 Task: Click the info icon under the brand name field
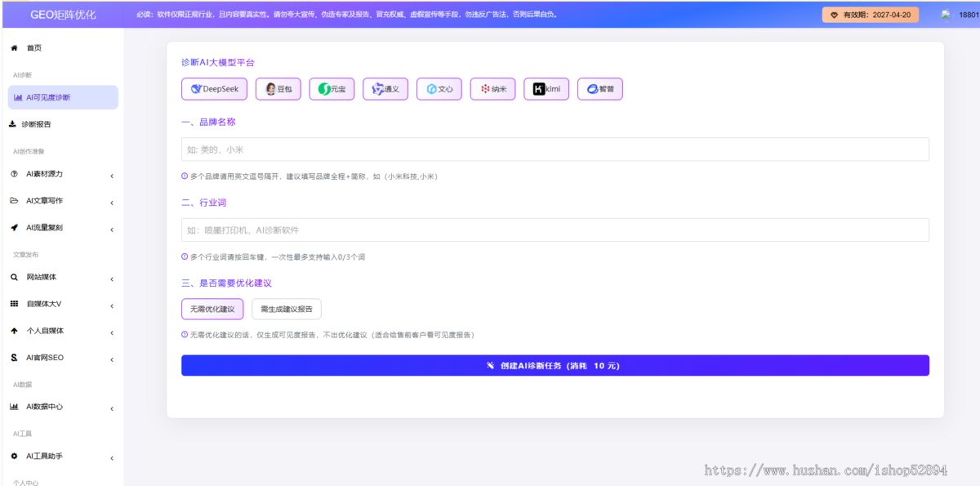185,176
